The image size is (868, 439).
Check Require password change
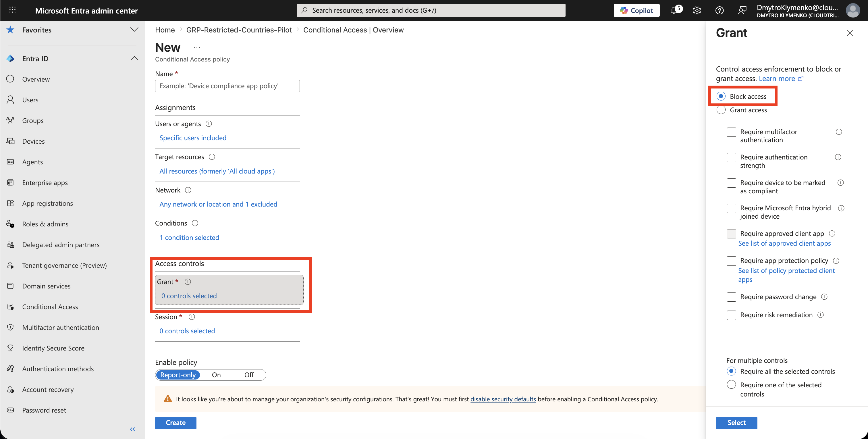tap(731, 297)
